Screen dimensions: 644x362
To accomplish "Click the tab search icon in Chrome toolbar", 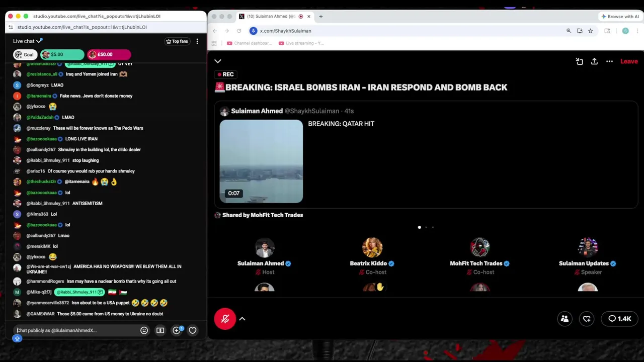I will [x=607, y=31].
